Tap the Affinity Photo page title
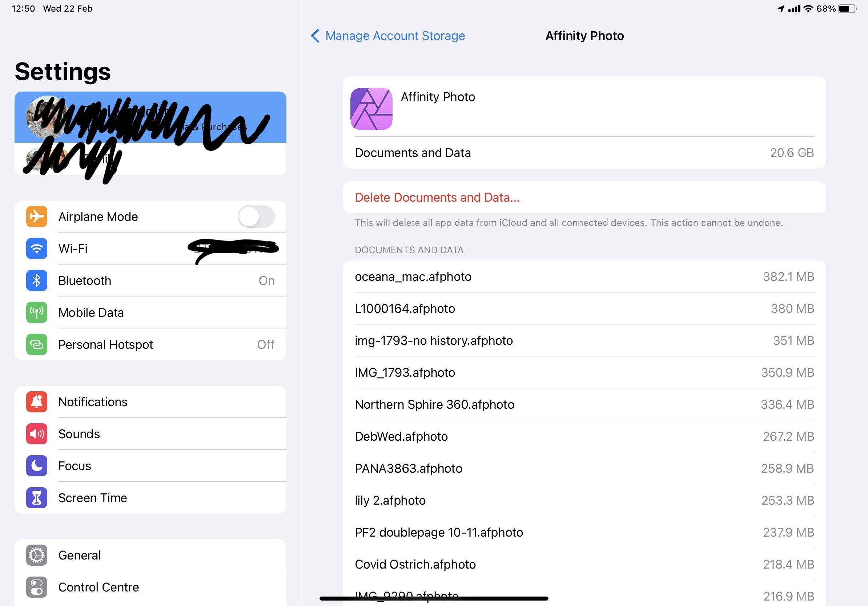This screenshot has height=606, width=868. pos(584,36)
